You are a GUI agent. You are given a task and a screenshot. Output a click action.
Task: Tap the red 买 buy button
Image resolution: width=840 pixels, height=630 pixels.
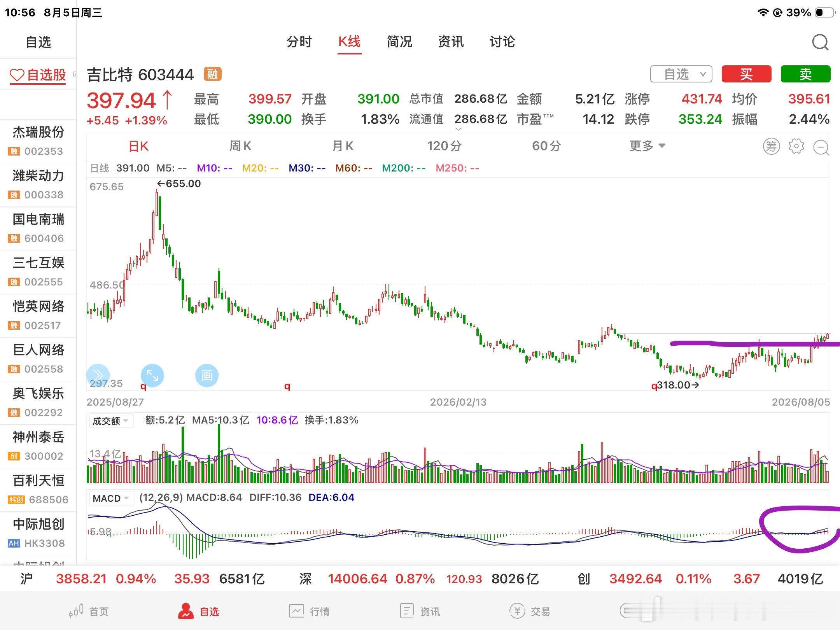pyautogui.click(x=746, y=74)
